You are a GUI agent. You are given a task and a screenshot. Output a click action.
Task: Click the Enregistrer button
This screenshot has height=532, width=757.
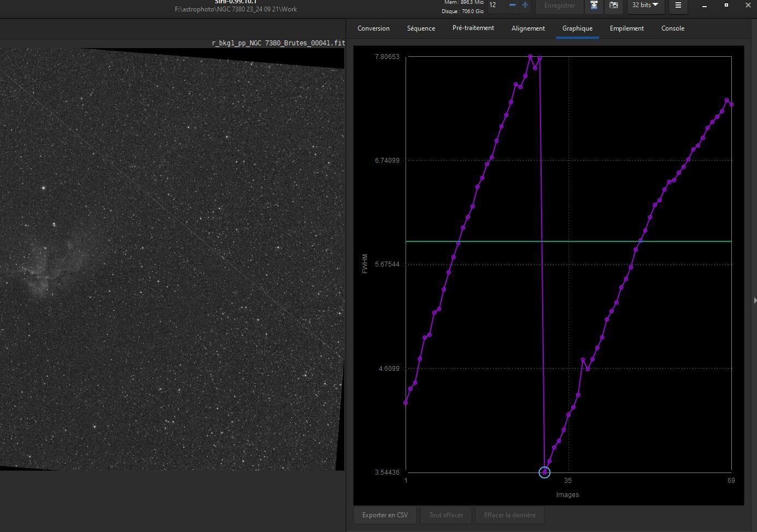[x=559, y=5]
